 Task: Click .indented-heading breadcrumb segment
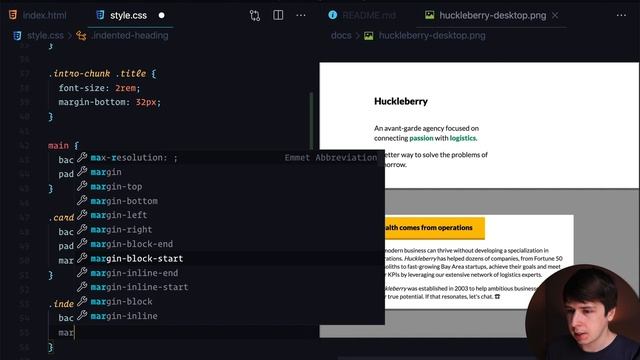coord(130,36)
